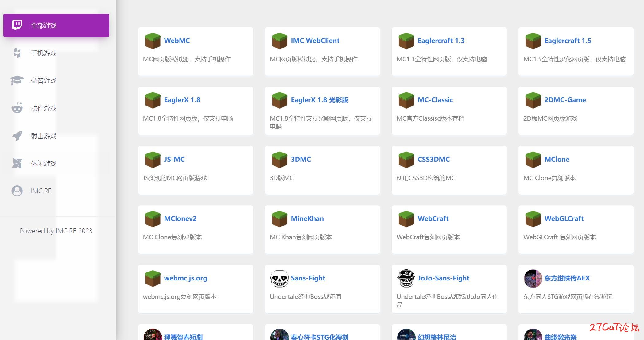Click the grass block icon of IMC WebClient
The width and height of the screenshot is (644, 340).
(279, 41)
